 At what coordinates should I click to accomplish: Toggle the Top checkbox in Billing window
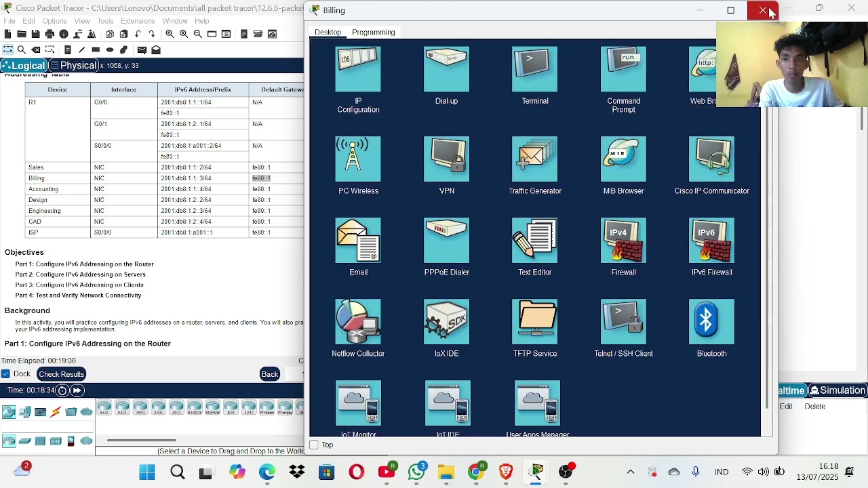[314, 445]
